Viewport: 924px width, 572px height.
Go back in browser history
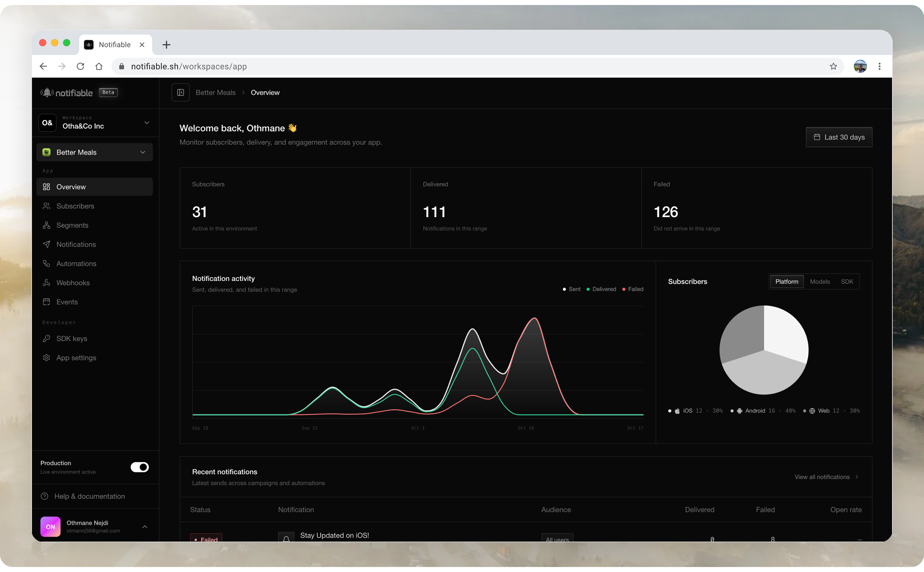pos(43,66)
